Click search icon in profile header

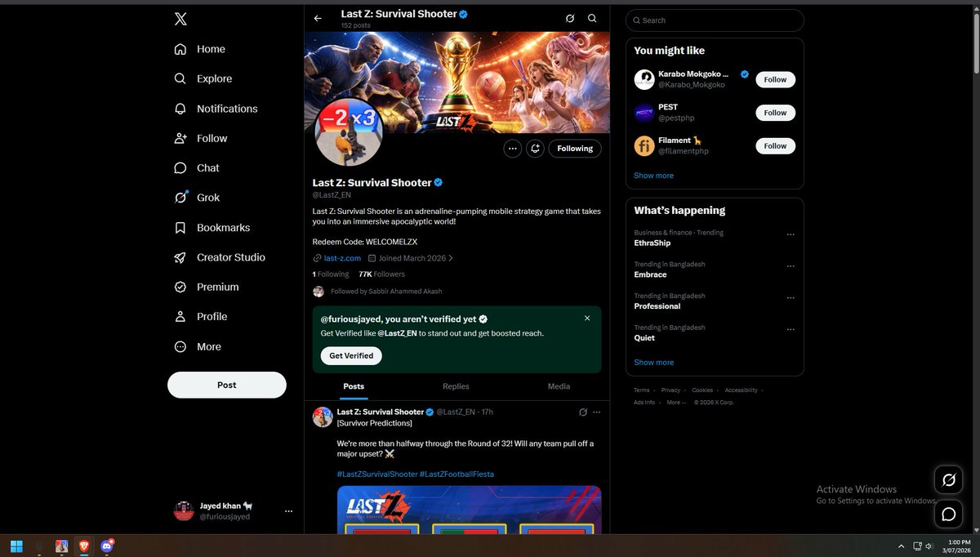(x=592, y=18)
